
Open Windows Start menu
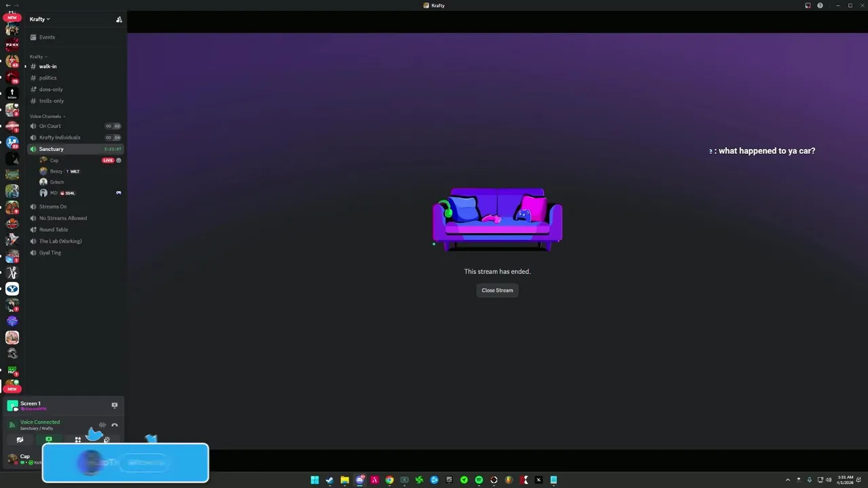[315, 480]
